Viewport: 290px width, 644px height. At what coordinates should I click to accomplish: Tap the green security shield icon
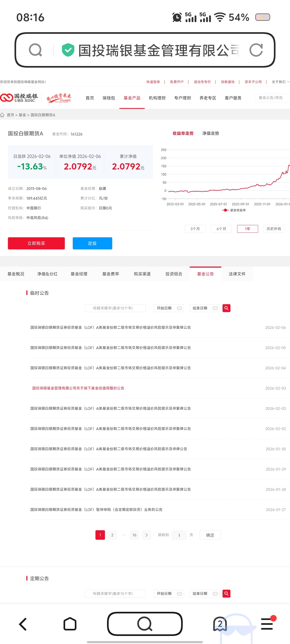(x=68, y=50)
